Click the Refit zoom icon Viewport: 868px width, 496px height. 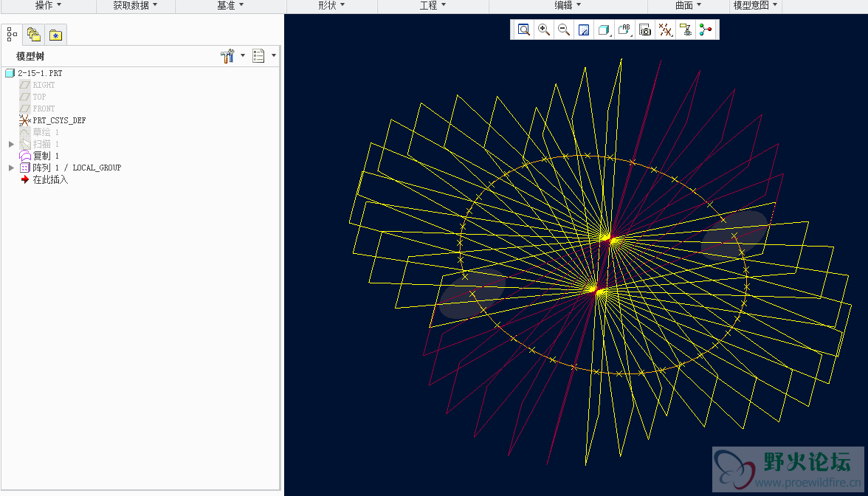click(523, 30)
